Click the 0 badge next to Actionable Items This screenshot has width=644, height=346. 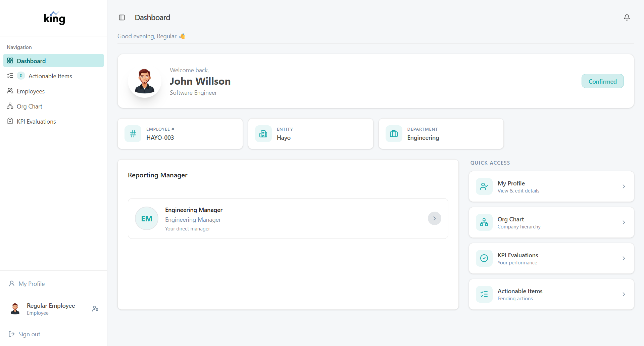click(x=21, y=76)
